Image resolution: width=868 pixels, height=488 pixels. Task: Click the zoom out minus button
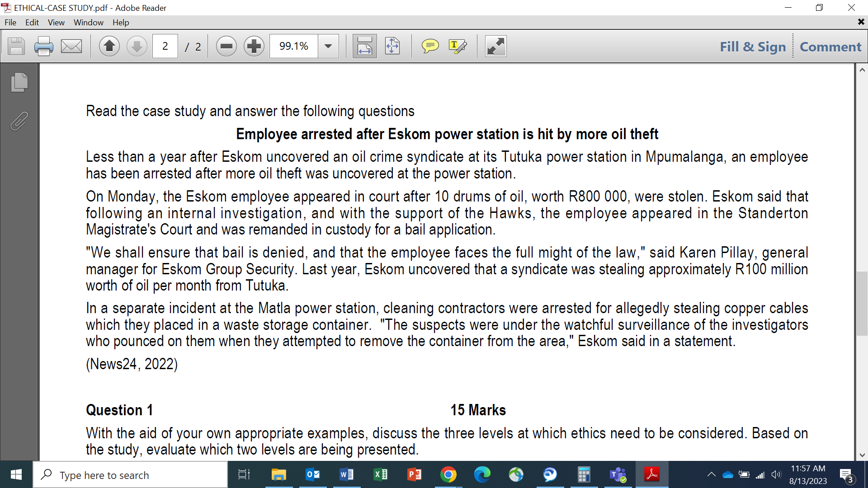click(x=226, y=46)
